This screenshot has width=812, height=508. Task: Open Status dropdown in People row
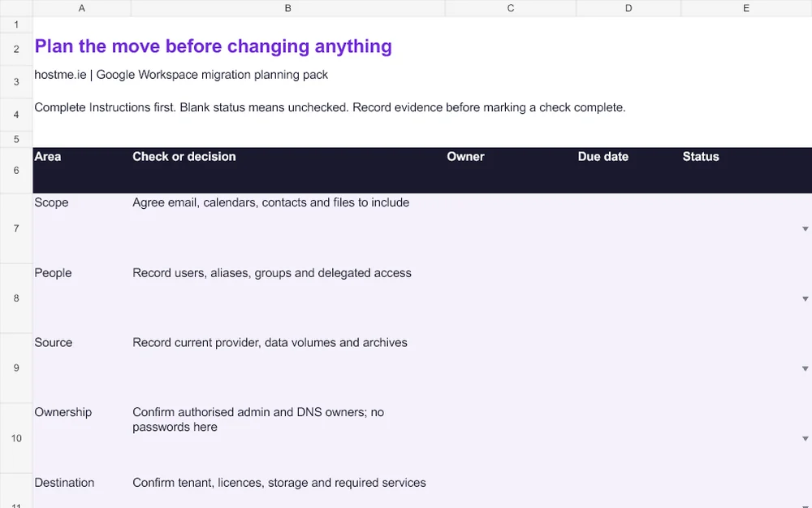click(805, 298)
